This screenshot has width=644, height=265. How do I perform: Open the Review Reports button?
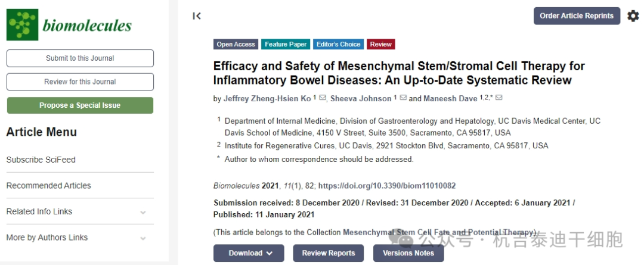(329, 253)
